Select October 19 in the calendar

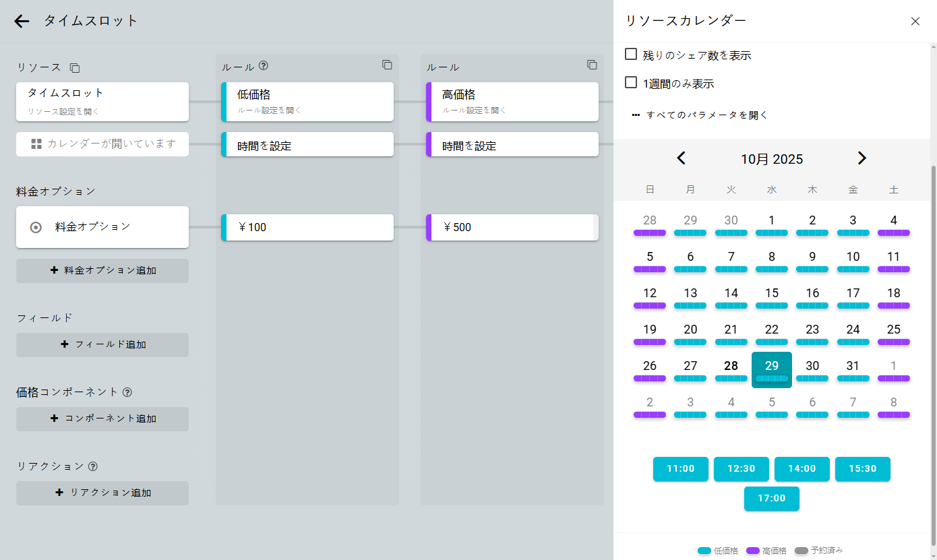(x=650, y=333)
